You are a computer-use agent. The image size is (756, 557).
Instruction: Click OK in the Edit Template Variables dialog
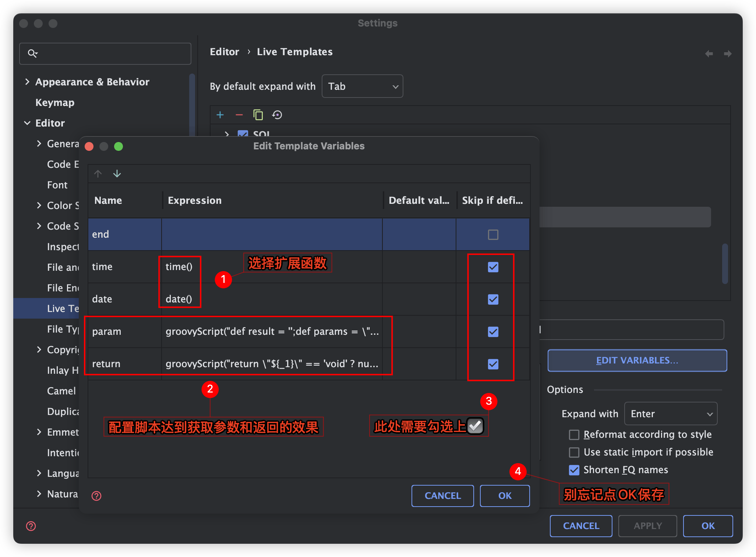(x=505, y=496)
